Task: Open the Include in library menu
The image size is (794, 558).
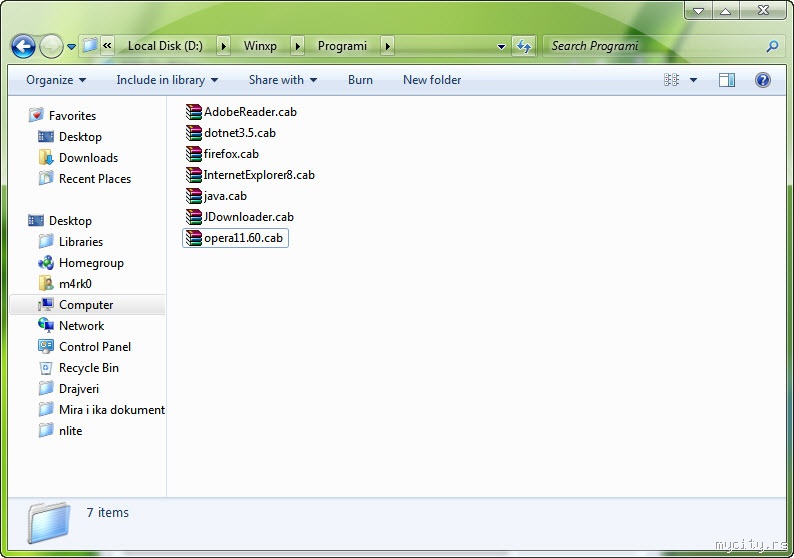Action: (x=167, y=80)
